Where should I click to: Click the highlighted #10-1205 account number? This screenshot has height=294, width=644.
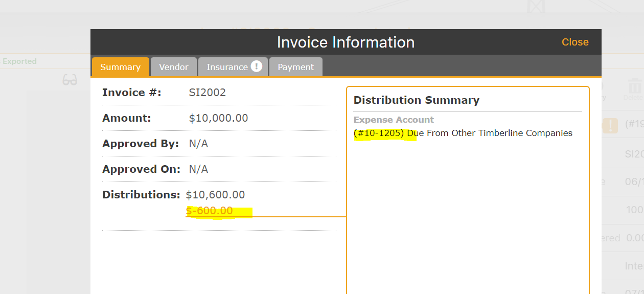379,133
